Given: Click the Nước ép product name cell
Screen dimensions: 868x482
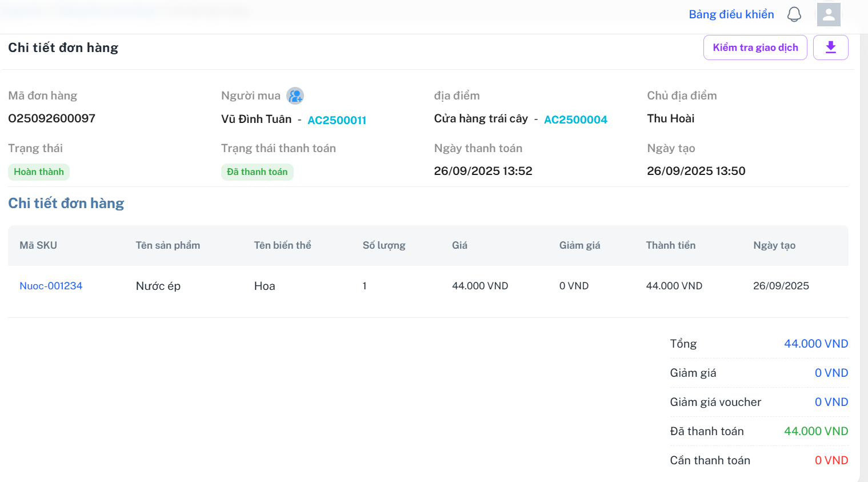Looking at the screenshot, I should (158, 286).
